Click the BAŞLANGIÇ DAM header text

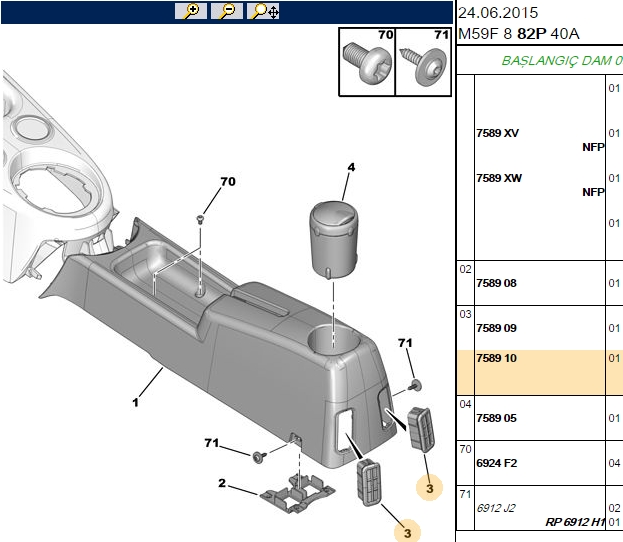tap(562, 61)
